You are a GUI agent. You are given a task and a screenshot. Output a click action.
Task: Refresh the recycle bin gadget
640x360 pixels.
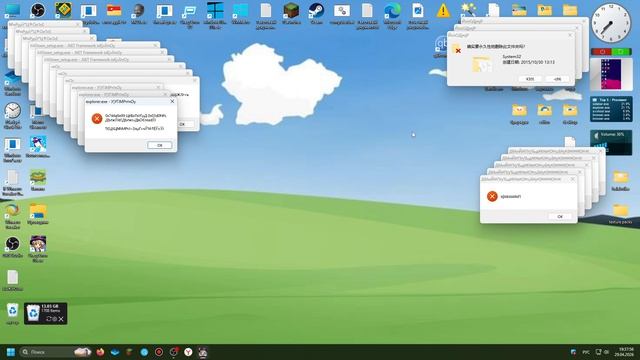pos(49,319)
